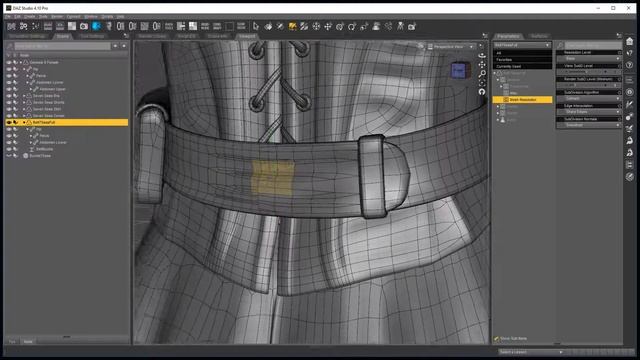Show the hidden last item in scene tree

(x=9, y=156)
